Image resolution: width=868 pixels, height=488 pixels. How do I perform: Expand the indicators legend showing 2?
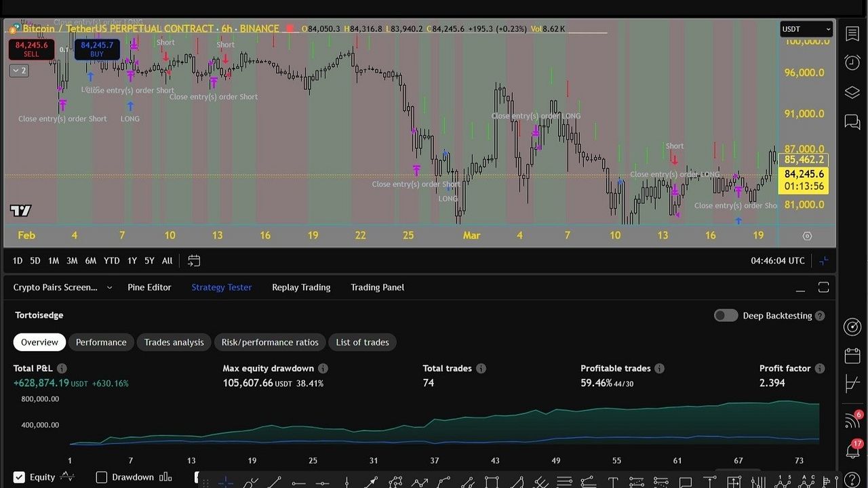click(x=19, y=70)
